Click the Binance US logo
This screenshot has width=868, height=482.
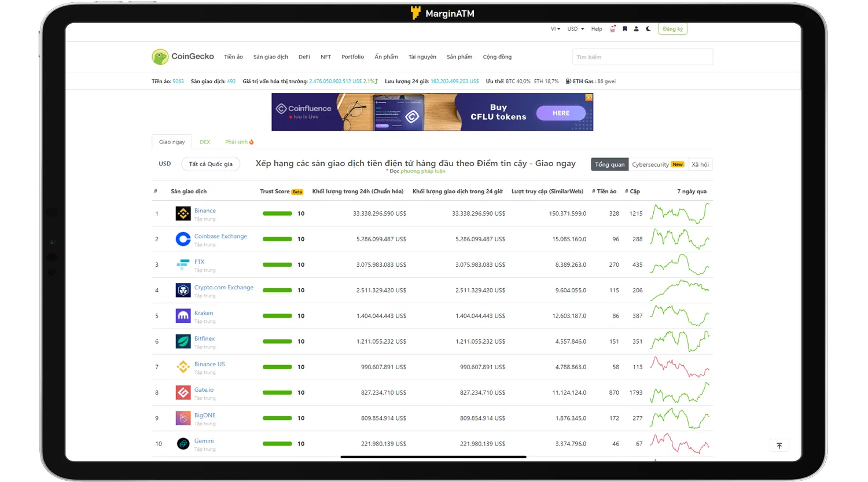click(183, 367)
